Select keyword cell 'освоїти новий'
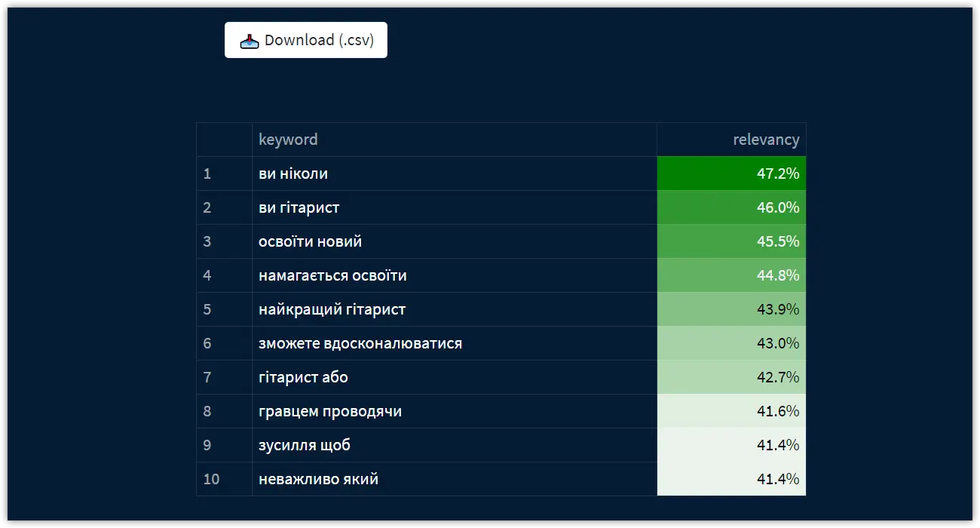Image resolution: width=980 pixels, height=528 pixels. (x=455, y=241)
